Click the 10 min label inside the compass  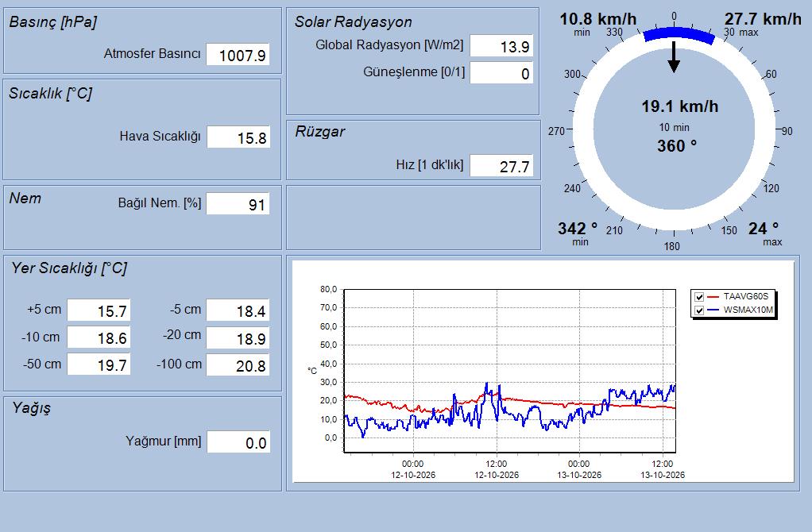coord(675,127)
